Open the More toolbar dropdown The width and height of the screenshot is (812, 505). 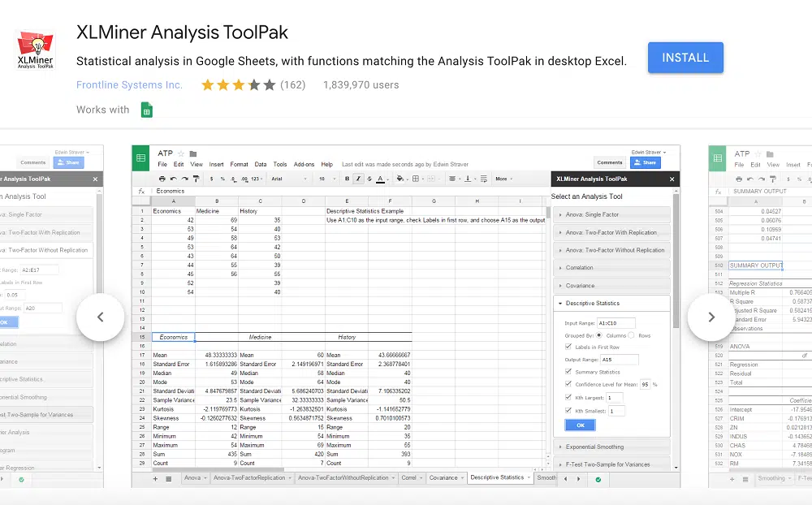click(x=504, y=179)
